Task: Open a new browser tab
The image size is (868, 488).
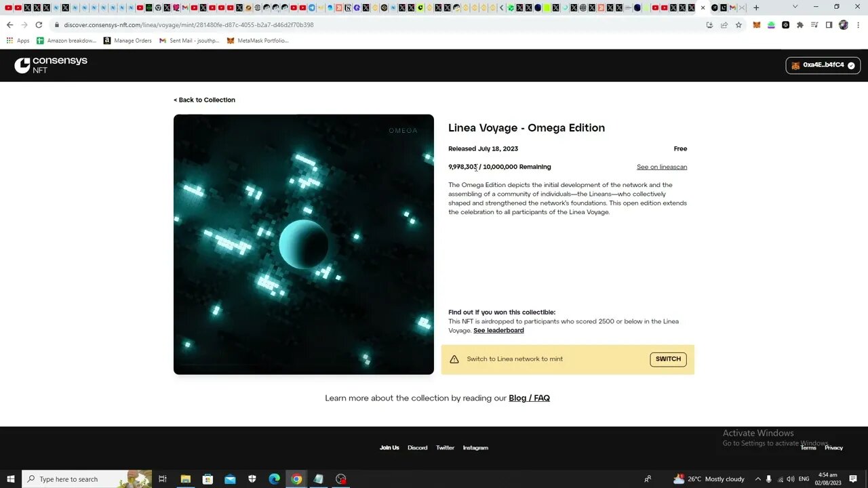Action: pyautogui.click(x=756, y=7)
